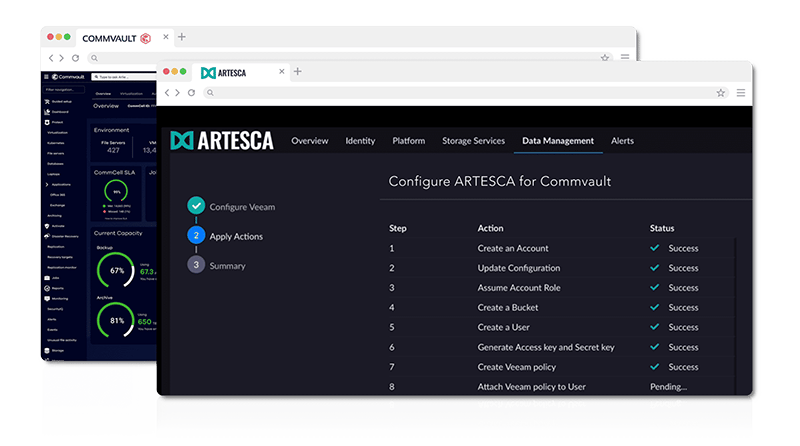800x446 pixels.
Task: Click the Apply Actions step label
Action: (236, 237)
